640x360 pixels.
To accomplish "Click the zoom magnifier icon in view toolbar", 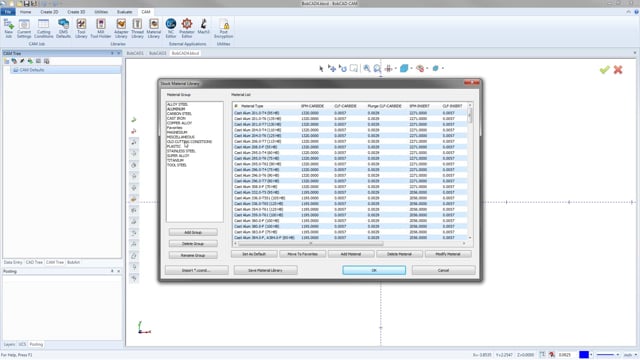I will 367,69.
